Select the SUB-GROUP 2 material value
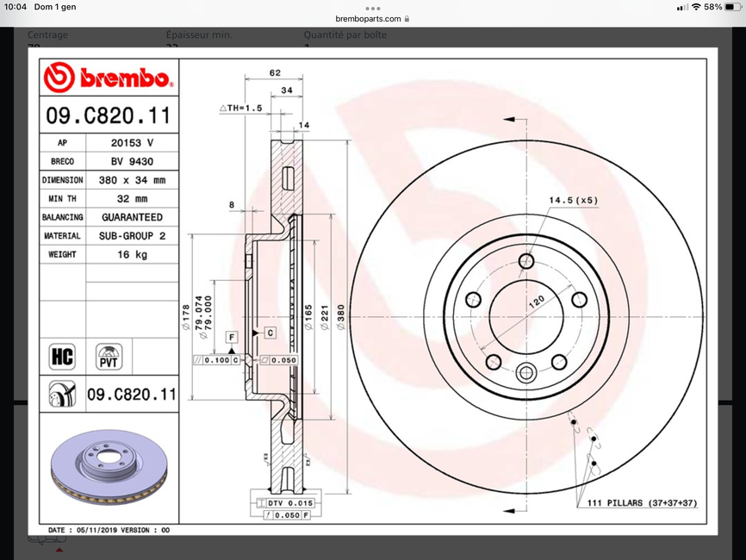746x560 pixels. [133, 235]
